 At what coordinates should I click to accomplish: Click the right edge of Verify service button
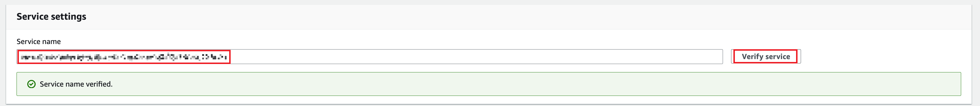[x=799, y=56]
